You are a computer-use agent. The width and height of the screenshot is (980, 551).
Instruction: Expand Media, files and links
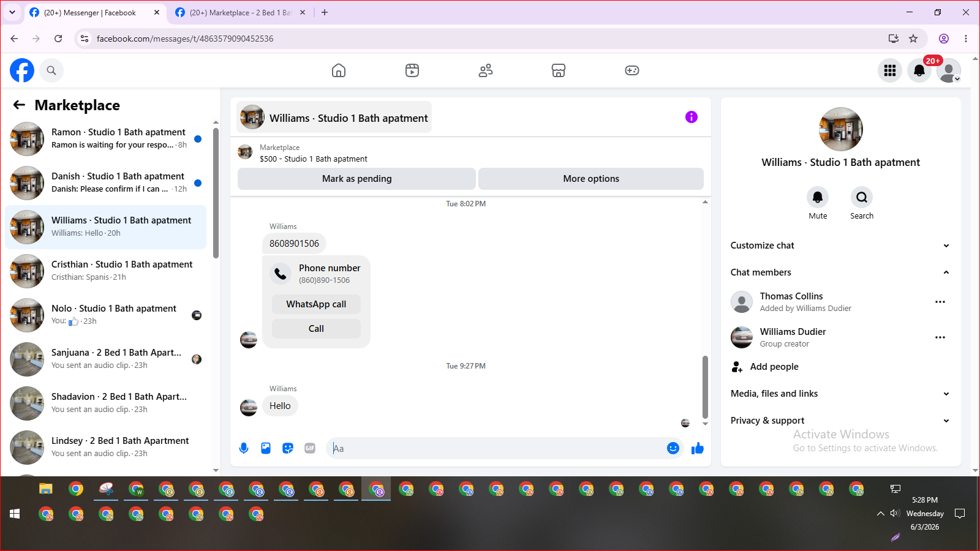pyautogui.click(x=840, y=394)
